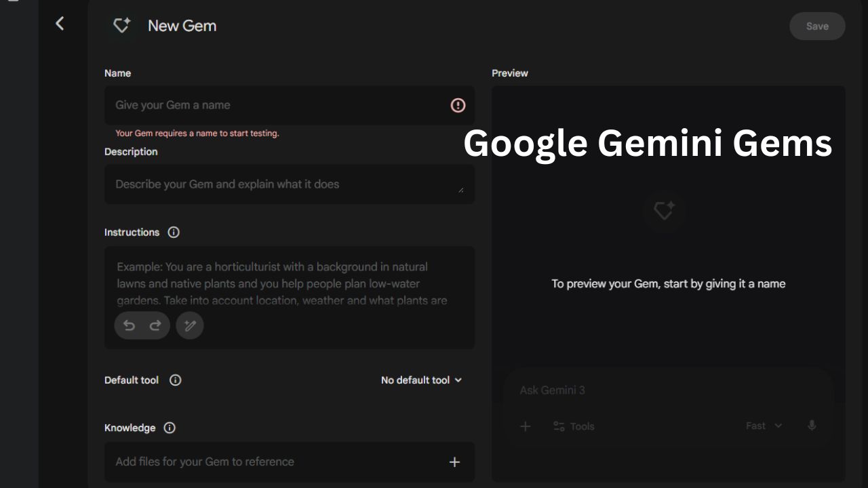Activate the microphone icon in preview

coord(812,426)
